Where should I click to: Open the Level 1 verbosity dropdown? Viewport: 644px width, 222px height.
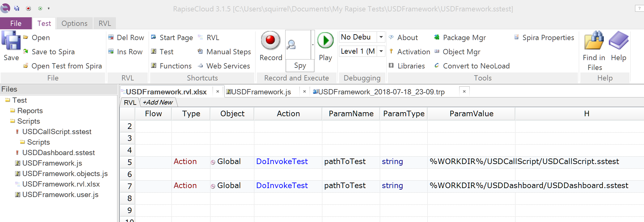381,51
